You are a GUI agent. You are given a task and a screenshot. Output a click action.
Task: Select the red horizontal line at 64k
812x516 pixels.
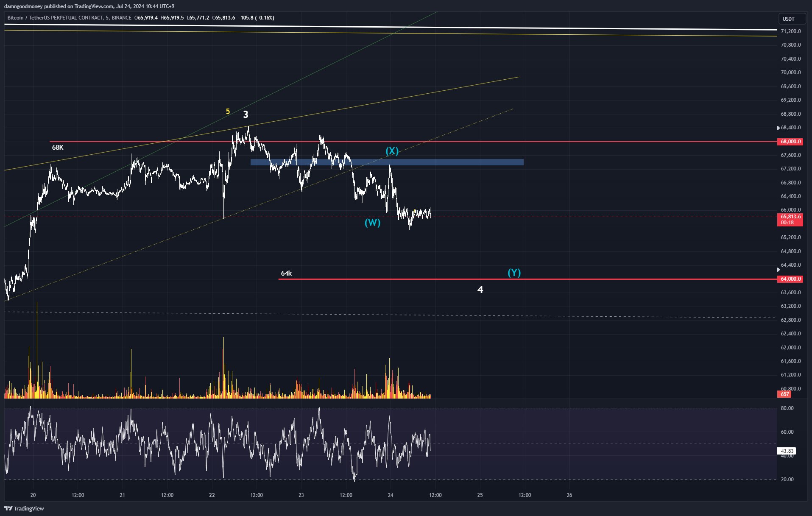pos(527,279)
